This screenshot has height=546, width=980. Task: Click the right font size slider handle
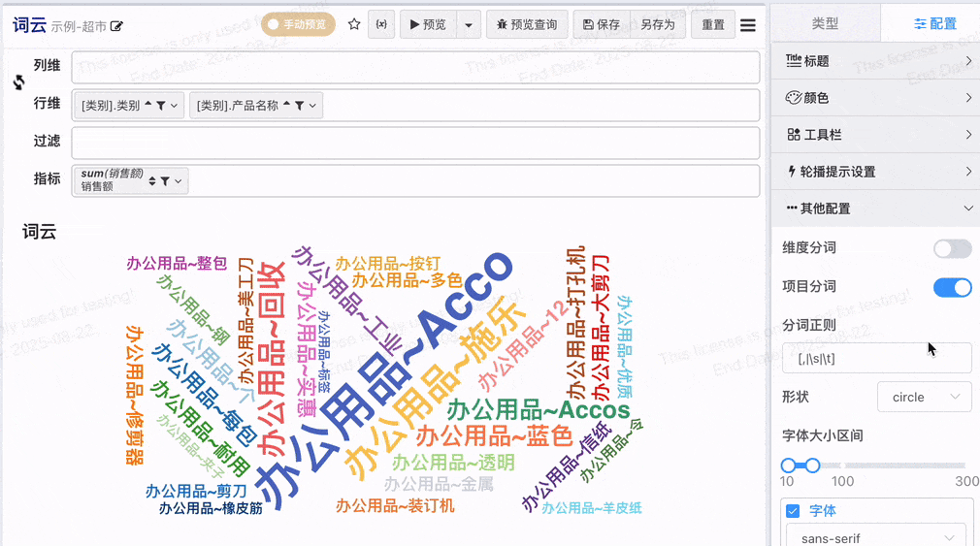[x=812, y=466]
